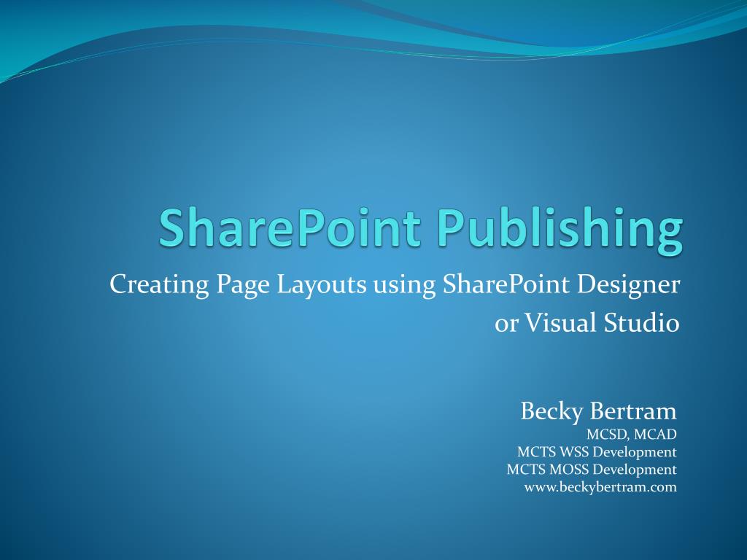Click the 'MCSD, MCAD' credentials line
Screen dimensions: 747x560
click(x=631, y=435)
